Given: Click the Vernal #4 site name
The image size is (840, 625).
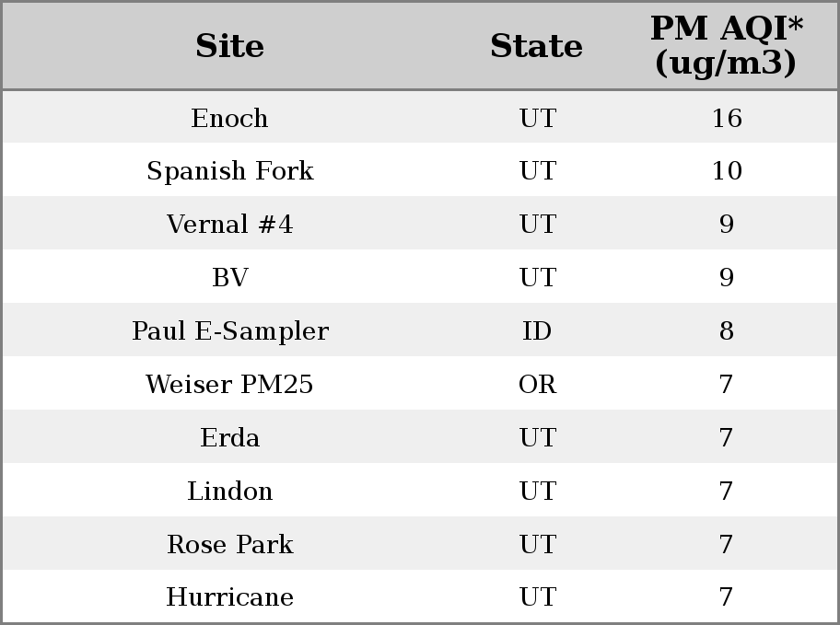Looking at the screenshot, I should (230, 224).
